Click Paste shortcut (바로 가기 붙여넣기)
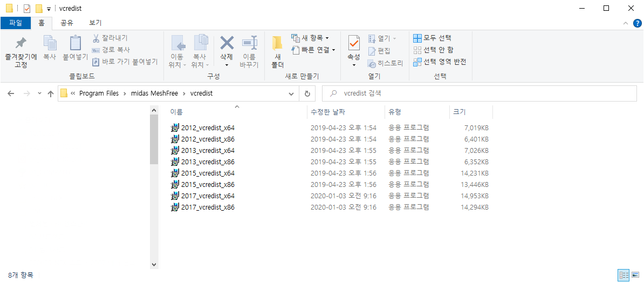Viewport: 644px width, 282px height. pyautogui.click(x=125, y=62)
